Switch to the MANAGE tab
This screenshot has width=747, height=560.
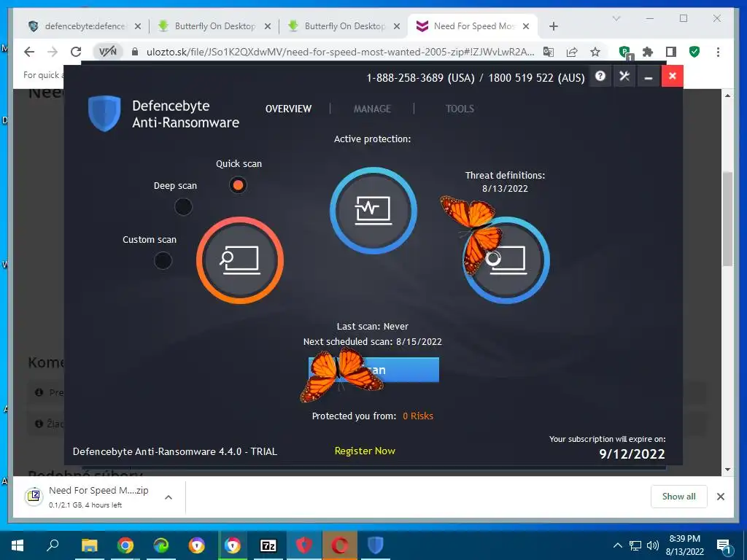(372, 109)
